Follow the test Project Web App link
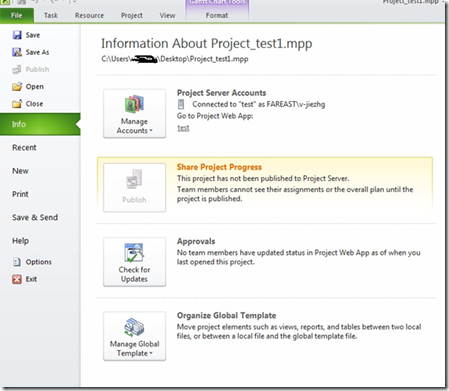Viewport: 449px width, 391px height. pyautogui.click(x=183, y=128)
